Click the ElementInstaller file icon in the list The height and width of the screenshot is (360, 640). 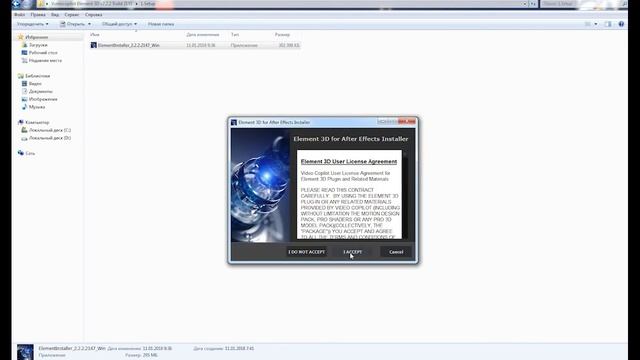click(x=93, y=45)
